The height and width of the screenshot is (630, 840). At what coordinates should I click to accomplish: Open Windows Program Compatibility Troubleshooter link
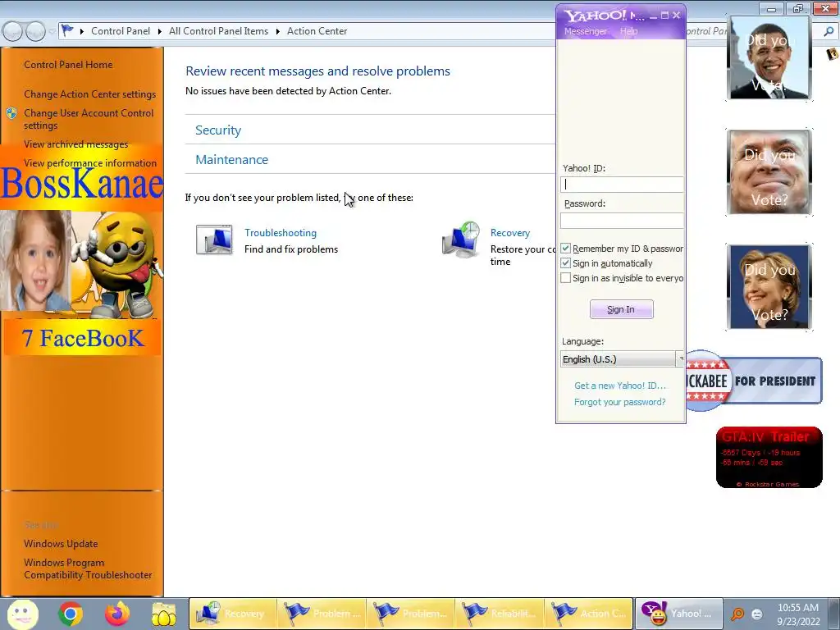[88, 568]
